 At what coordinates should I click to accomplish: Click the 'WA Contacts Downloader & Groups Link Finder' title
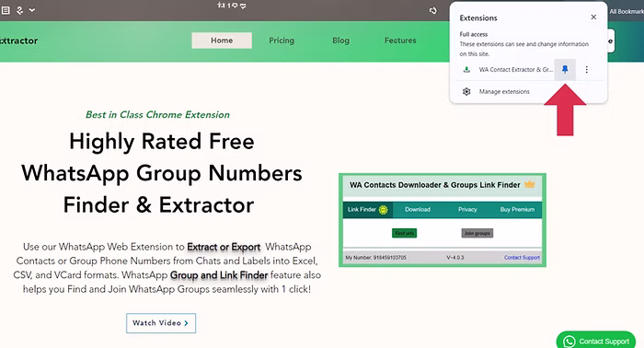[435, 185]
